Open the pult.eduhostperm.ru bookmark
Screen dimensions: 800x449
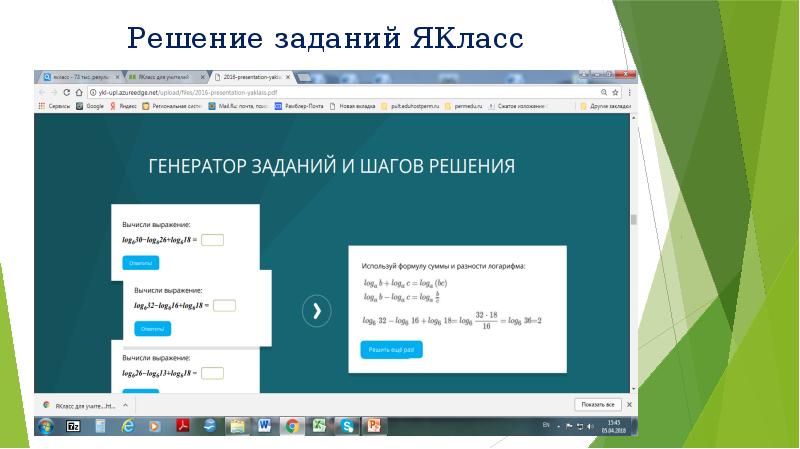[410, 106]
